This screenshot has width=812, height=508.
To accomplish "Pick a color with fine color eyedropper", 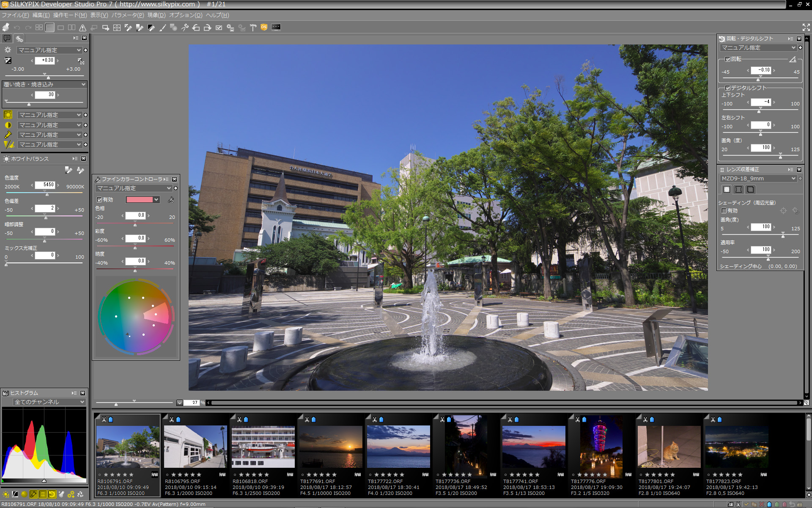I will click(x=171, y=200).
